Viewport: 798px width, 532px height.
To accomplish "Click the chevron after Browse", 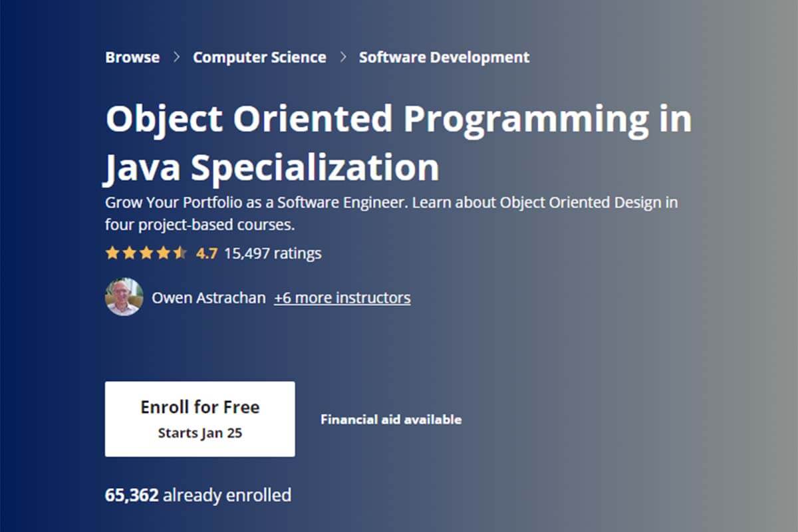I will point(176,57).
